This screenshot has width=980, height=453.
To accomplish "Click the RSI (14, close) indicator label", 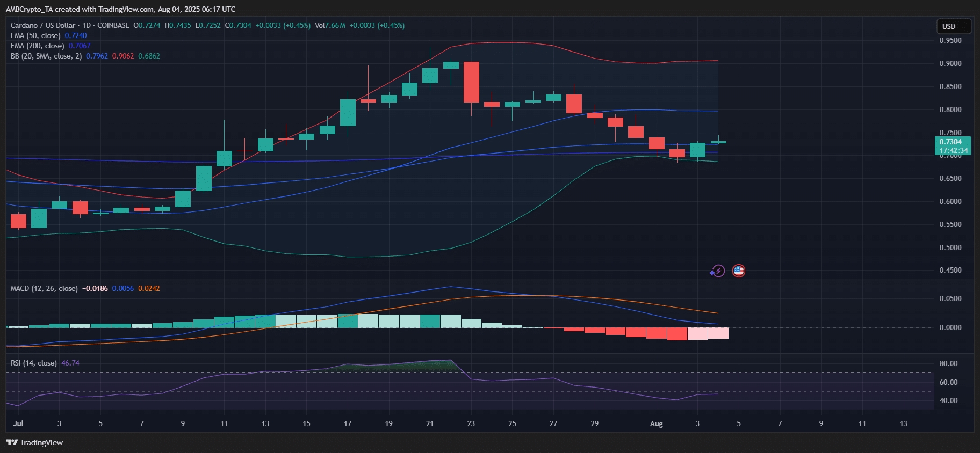I will (x=34, y=363).
